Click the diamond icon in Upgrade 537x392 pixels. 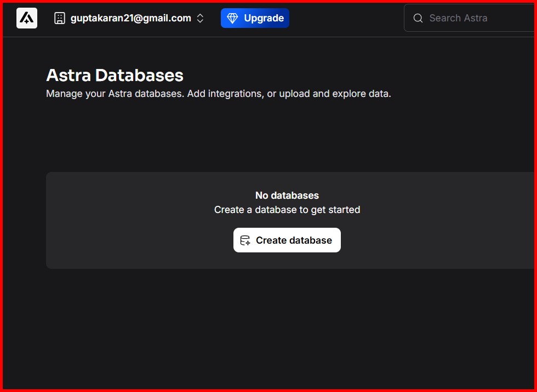pos(232,18)
